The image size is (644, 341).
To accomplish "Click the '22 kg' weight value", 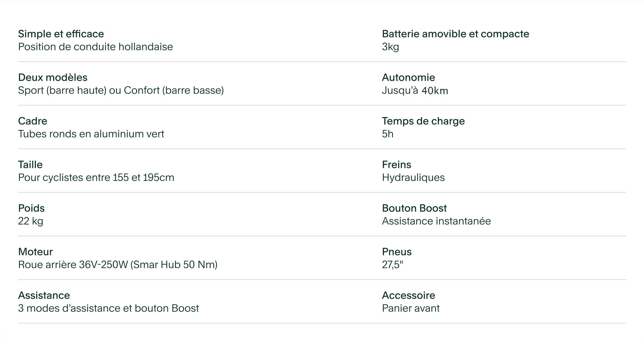I will click(x=31, y=221).
